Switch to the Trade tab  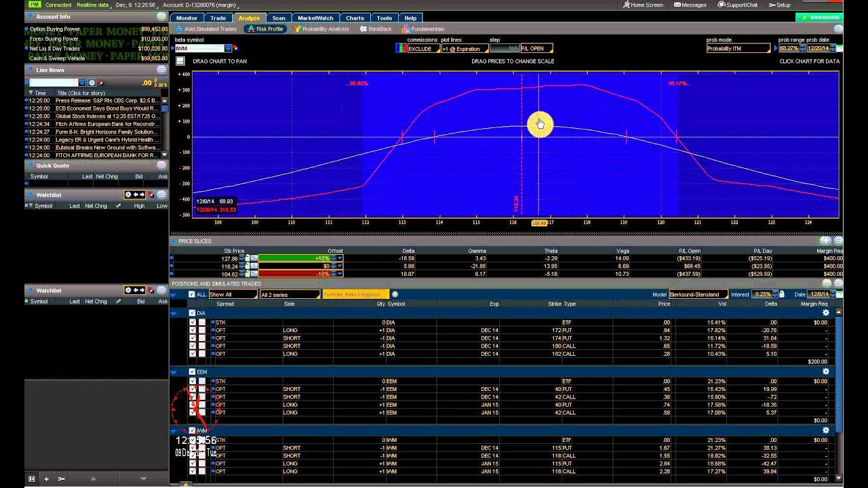[x=218, y=18]
